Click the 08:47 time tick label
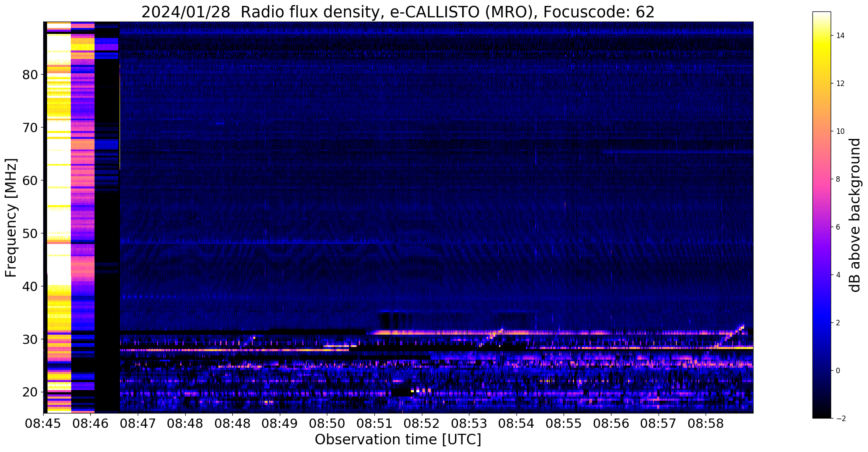The width and height of the screenshot is (868, 452). pos(138,423)
